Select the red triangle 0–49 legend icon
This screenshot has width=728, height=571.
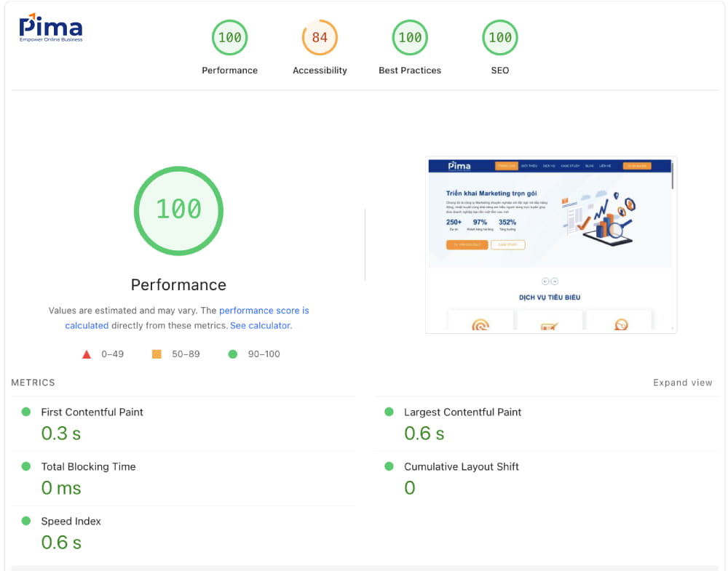(87, 354)
